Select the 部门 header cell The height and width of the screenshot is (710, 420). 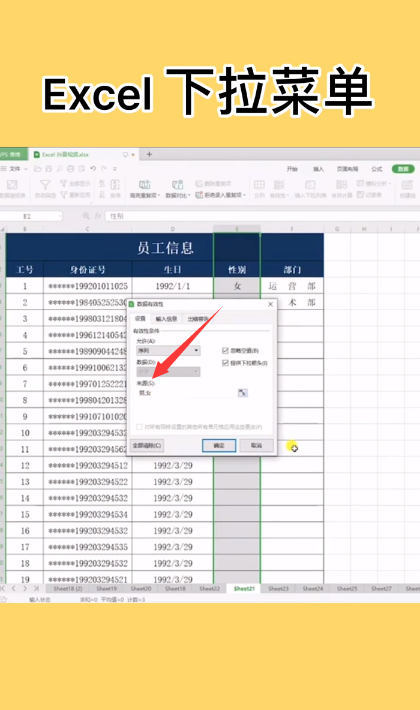(292, 270)
